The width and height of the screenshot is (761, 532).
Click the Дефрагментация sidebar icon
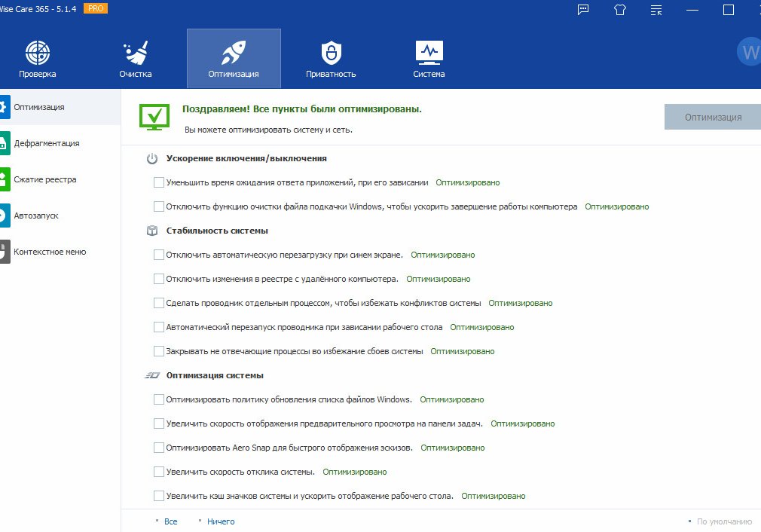(x=5, y=143)
